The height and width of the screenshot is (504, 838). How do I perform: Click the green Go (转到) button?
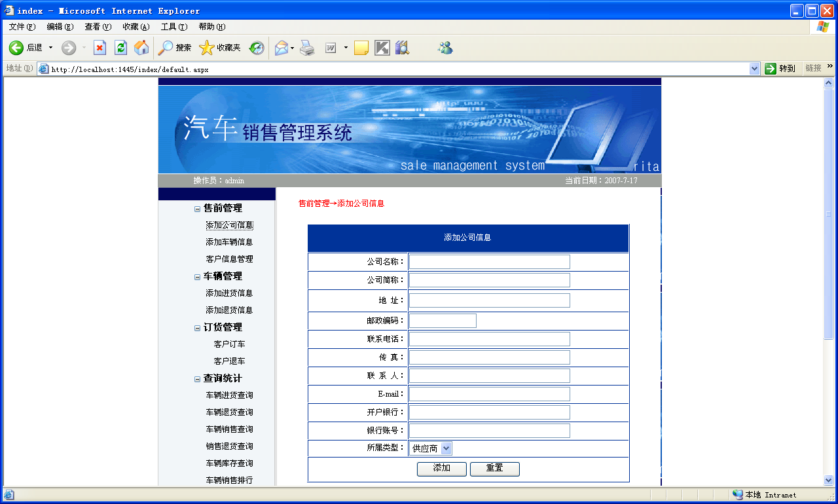[780, 69]
